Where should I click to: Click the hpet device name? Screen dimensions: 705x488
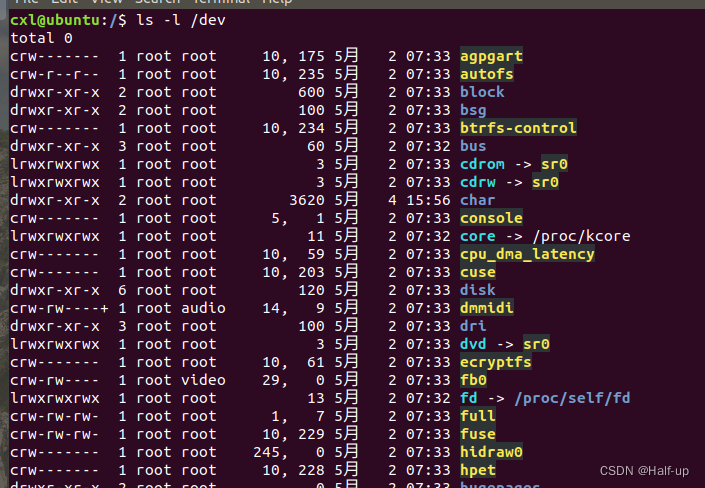point(477,470)
